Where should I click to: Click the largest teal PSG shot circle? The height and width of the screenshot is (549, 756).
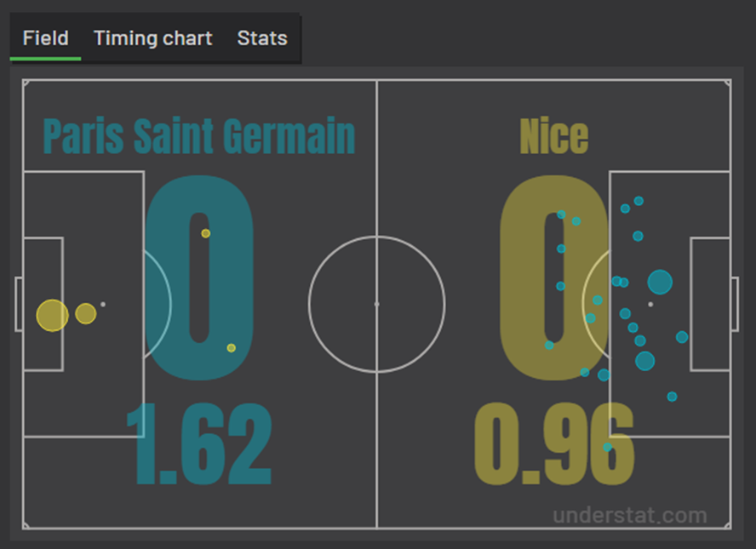(x=660, y=282)
